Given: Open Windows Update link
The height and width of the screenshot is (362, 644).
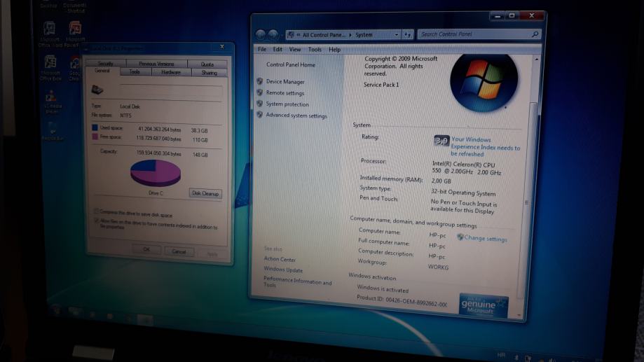Looking at the screenshot, I should click(x=283, y=270).
